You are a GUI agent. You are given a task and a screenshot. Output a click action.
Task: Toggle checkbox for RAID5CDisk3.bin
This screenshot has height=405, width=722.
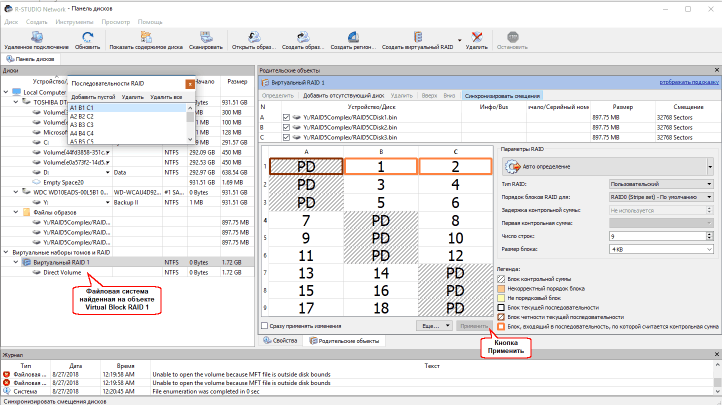tap(286, 138)
